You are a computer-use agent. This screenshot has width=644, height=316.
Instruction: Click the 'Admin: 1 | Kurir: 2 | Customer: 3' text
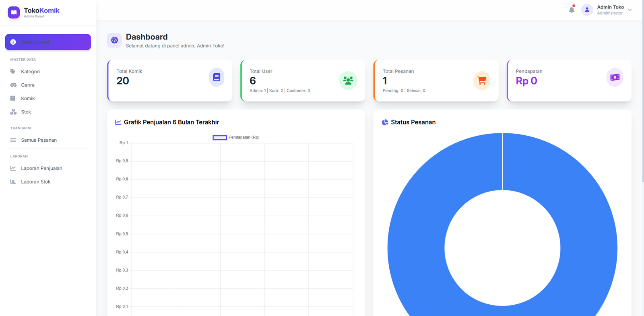[x=280, y=91]
